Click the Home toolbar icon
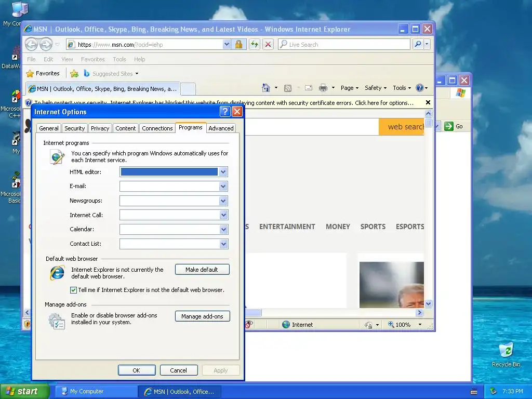 [266, 88]
